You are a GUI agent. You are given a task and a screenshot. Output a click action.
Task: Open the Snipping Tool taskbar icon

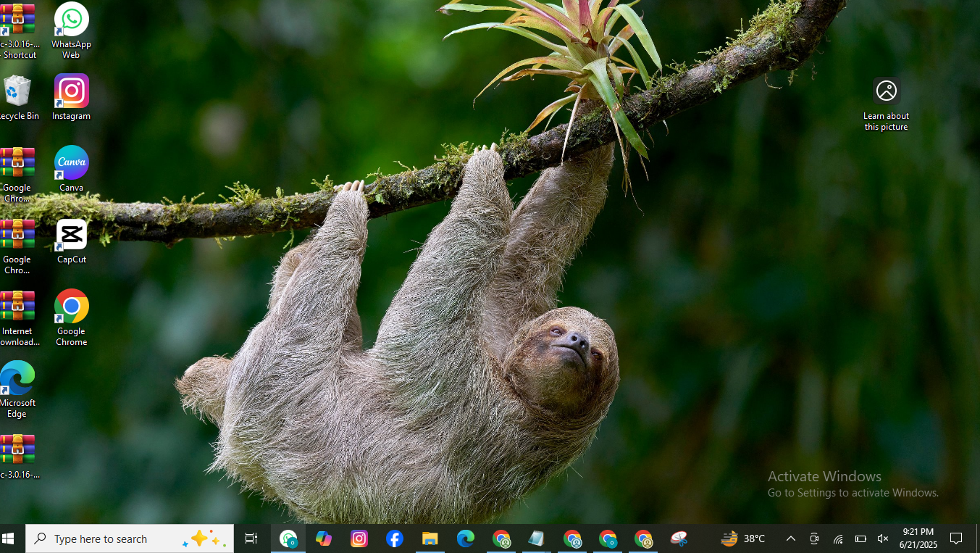click(x=679, y=539)
